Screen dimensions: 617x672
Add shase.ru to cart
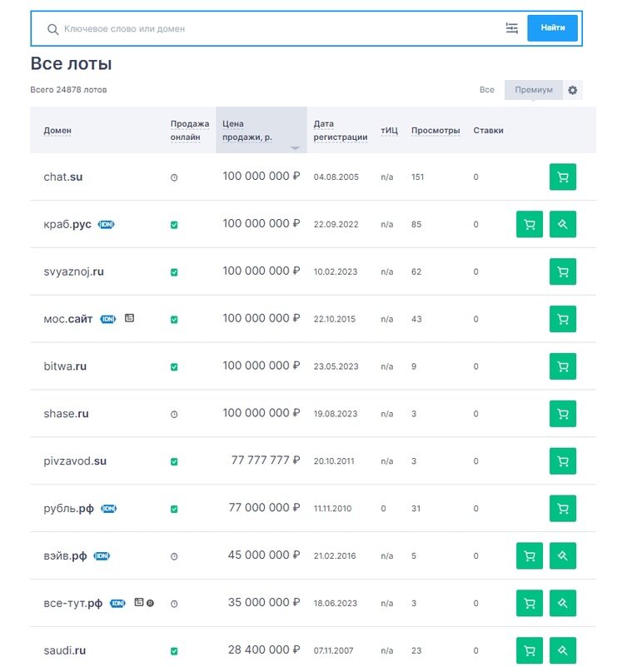pyautogui.click(x=563, y=414)
